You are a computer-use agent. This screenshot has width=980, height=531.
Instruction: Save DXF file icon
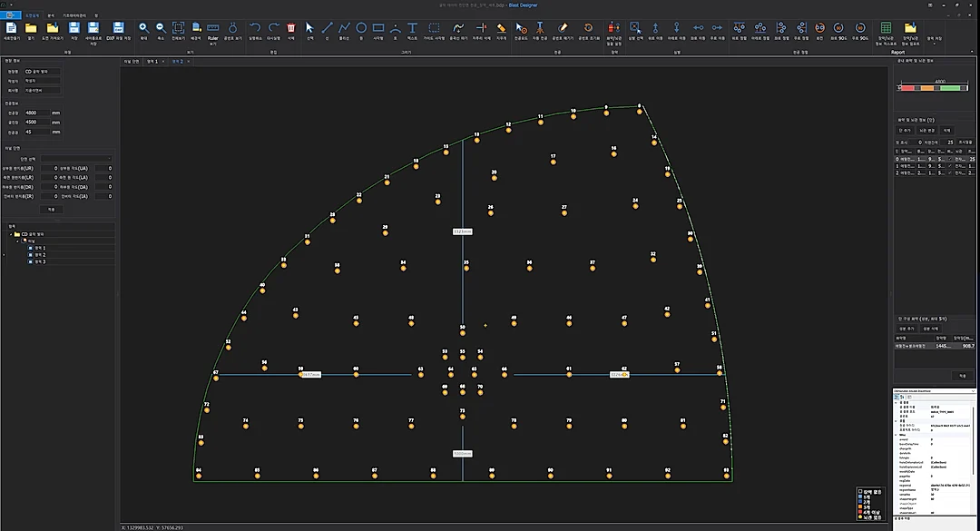coord(118,28)
